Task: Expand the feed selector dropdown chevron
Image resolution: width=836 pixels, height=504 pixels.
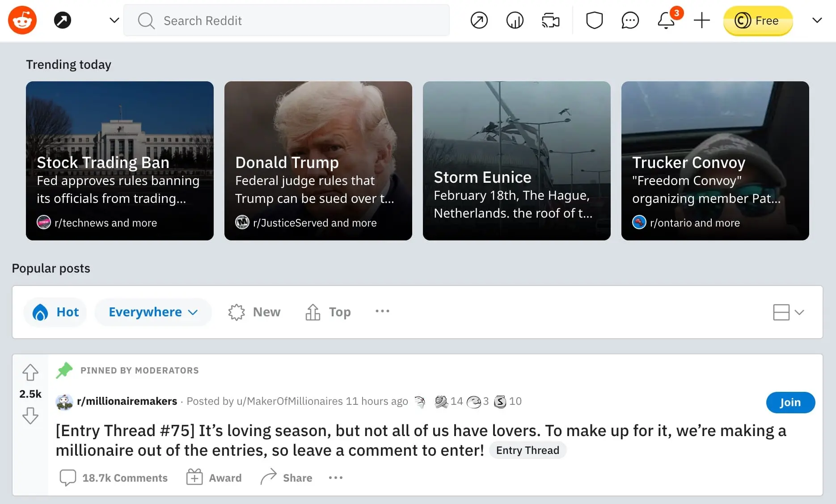Action: (x=114, y=20)
